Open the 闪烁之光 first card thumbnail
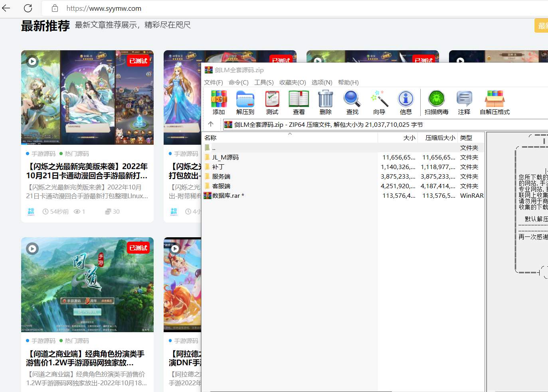Image resolution: width=548 pixels, height=392 pixels. pos(87,97)
